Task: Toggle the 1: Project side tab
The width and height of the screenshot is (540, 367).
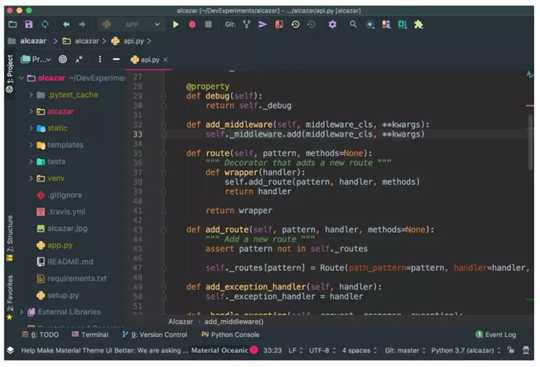Action: pyautogui.click(x=10, y=74)
